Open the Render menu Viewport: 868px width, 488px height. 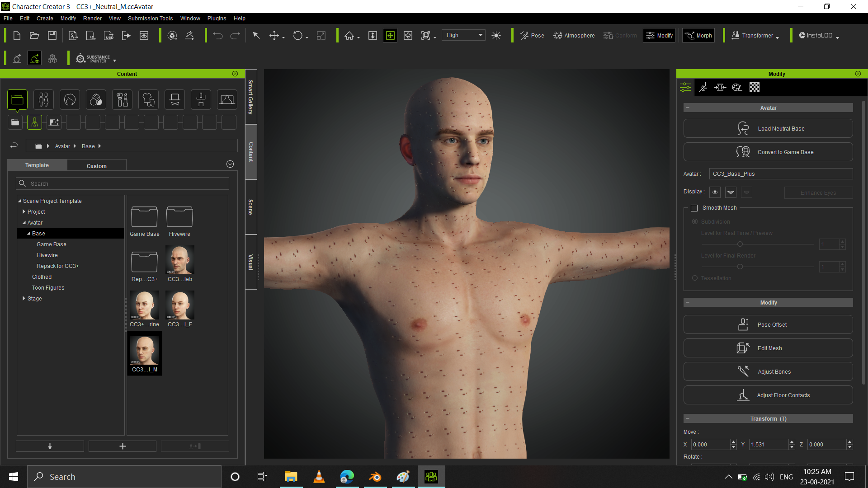[92, 19]
